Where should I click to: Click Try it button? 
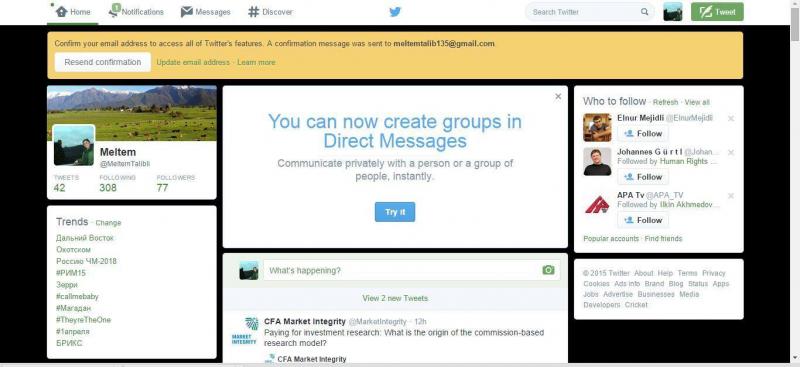pos(395,212)
